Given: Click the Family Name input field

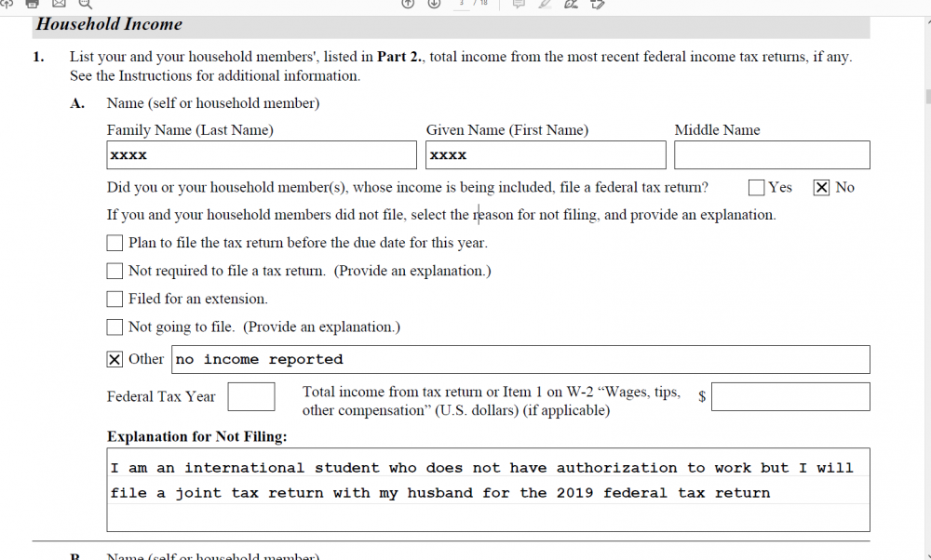Looking at the screenshot, I should [x=262, y=154].
